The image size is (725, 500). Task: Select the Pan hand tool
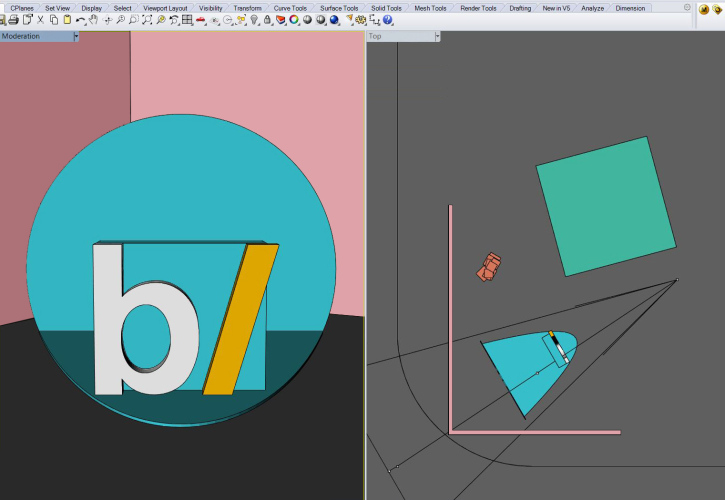(x=93, y=20)
